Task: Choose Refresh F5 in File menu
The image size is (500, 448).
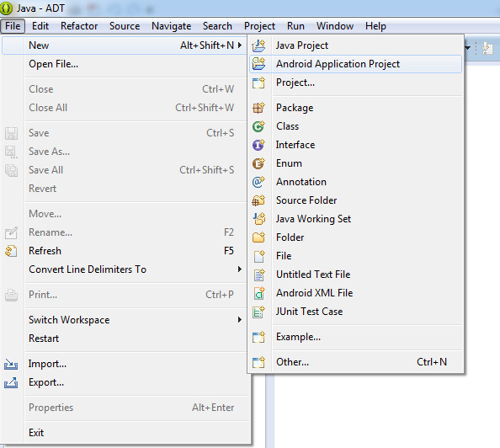Action: pyautogui.click(x=125, y=251)
